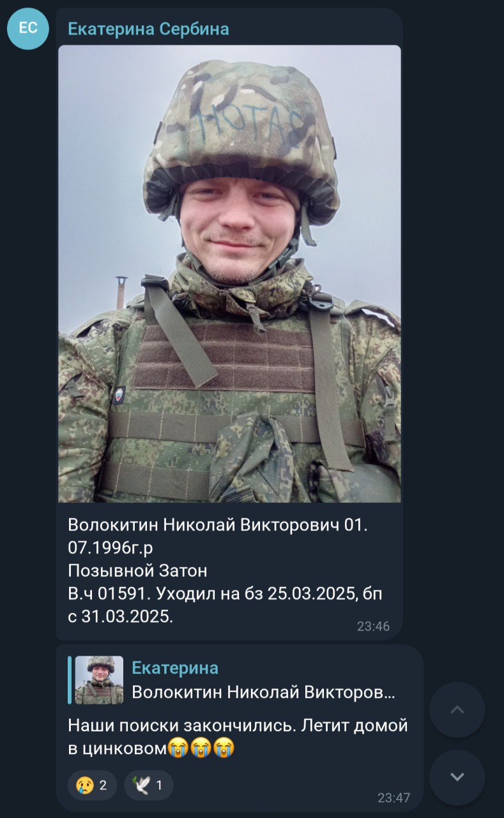Toggle the dove reaction with count 1
Screen dimensions: 504x818
tap(148, 785)
